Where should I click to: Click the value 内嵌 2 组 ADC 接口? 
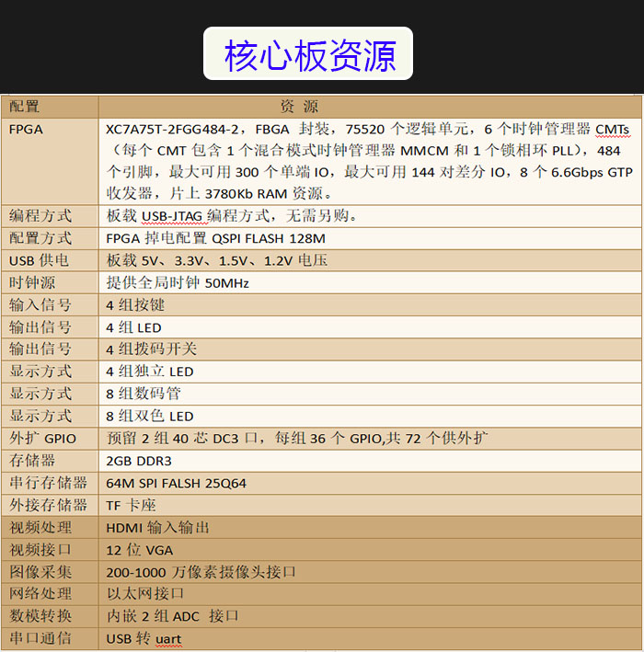tap(173, 616)
